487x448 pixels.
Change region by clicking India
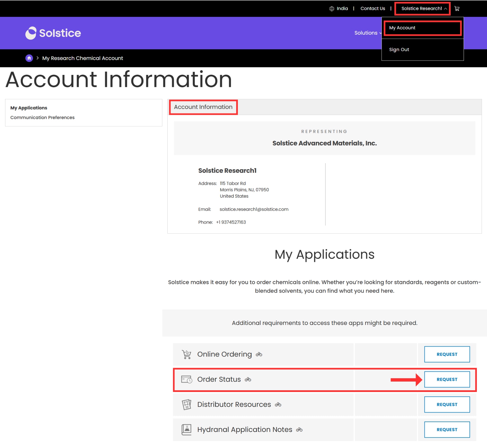342,9
